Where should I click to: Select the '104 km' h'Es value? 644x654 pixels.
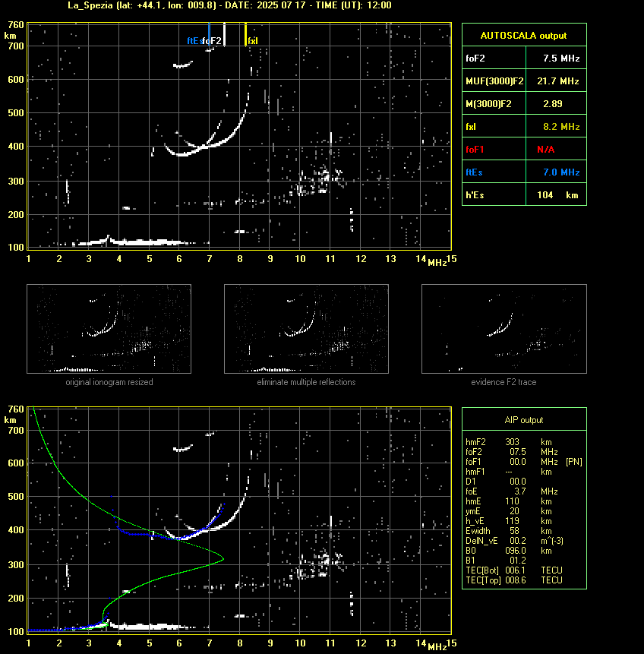557,195
